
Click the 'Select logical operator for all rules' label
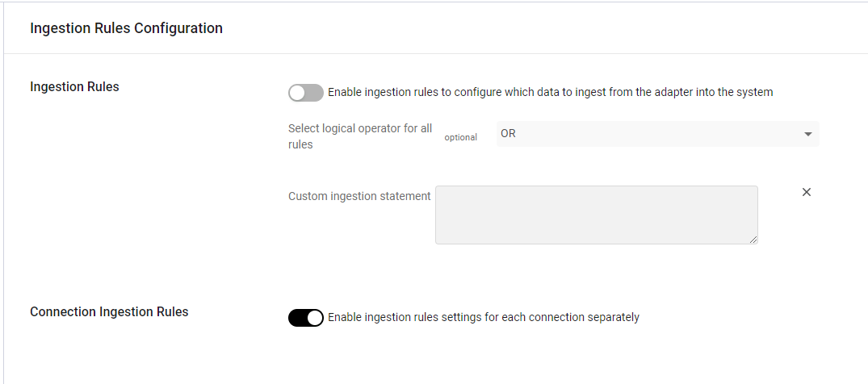(360, 136)
